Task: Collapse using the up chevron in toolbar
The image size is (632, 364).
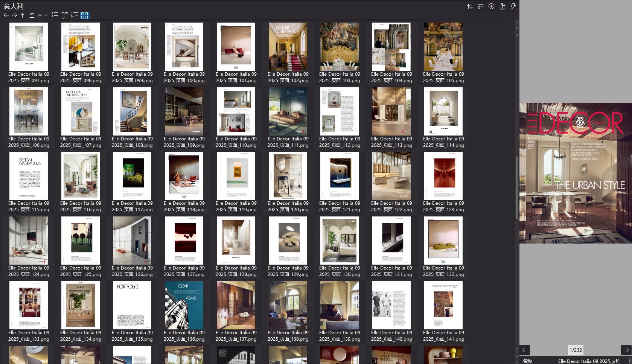Action: tap(40, 15)
